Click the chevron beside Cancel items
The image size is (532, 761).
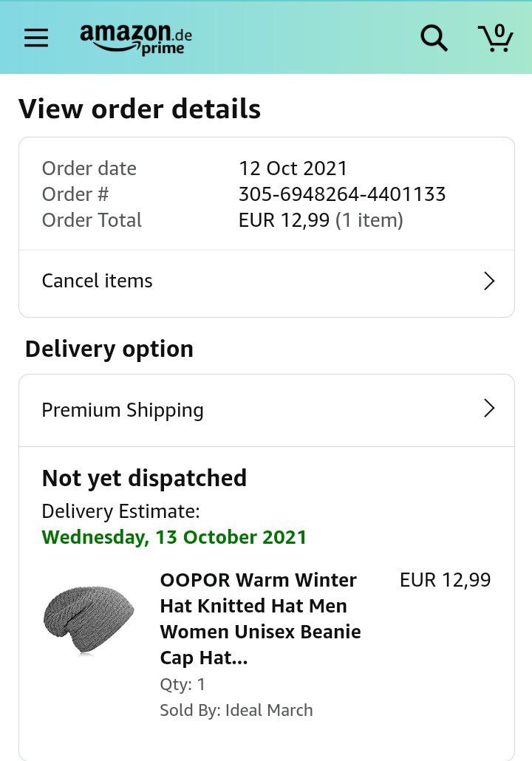click(488, 281)
